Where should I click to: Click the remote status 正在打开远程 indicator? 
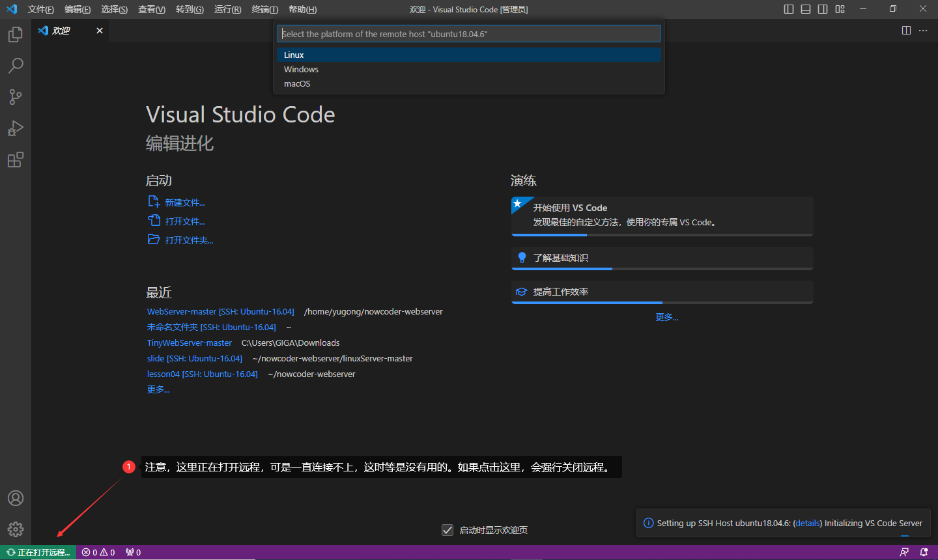tap(38, 552)
